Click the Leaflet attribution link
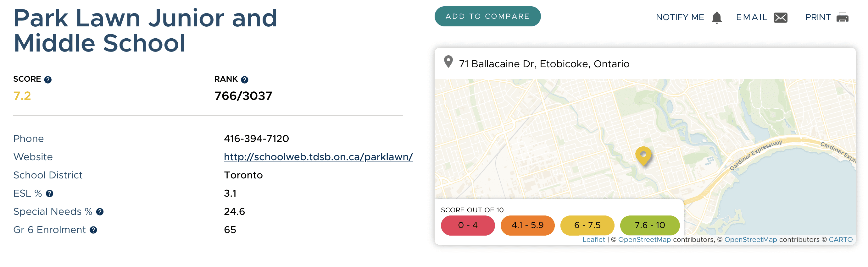The height and width of the screenshot is (267, 868). tap(593, 239)
